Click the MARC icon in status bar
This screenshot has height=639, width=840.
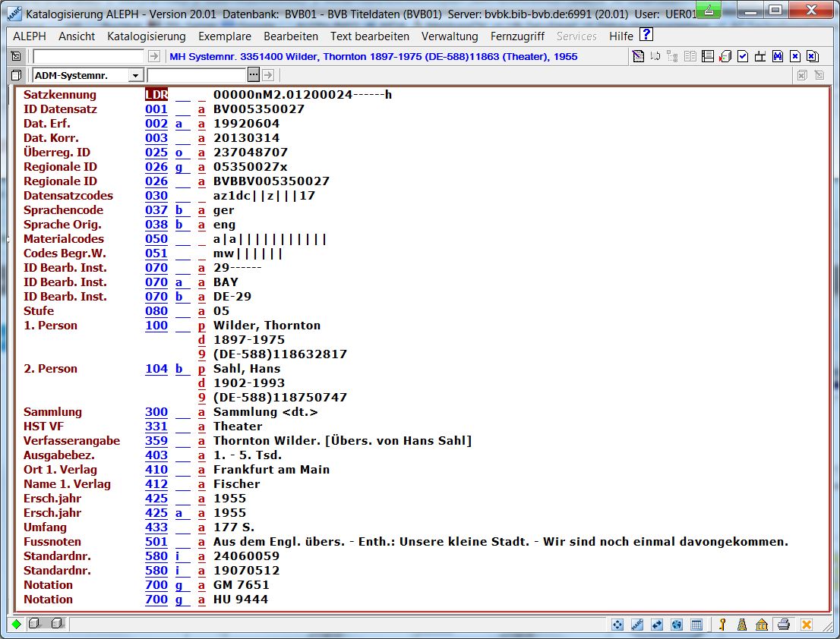click(638, 625)
